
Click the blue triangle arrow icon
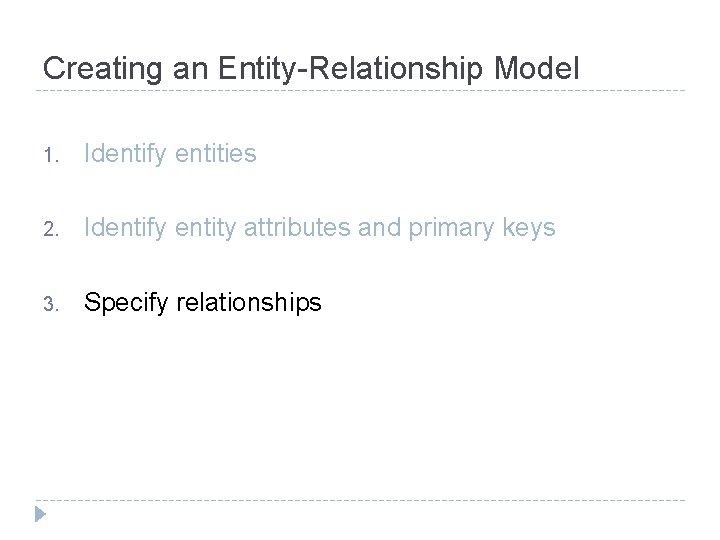pos(41,516)
